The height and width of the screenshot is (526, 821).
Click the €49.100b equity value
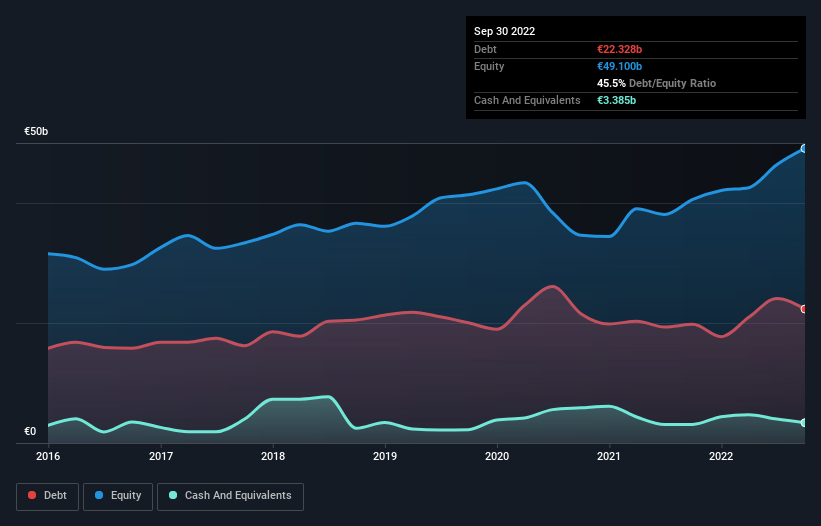coord(619,66)
